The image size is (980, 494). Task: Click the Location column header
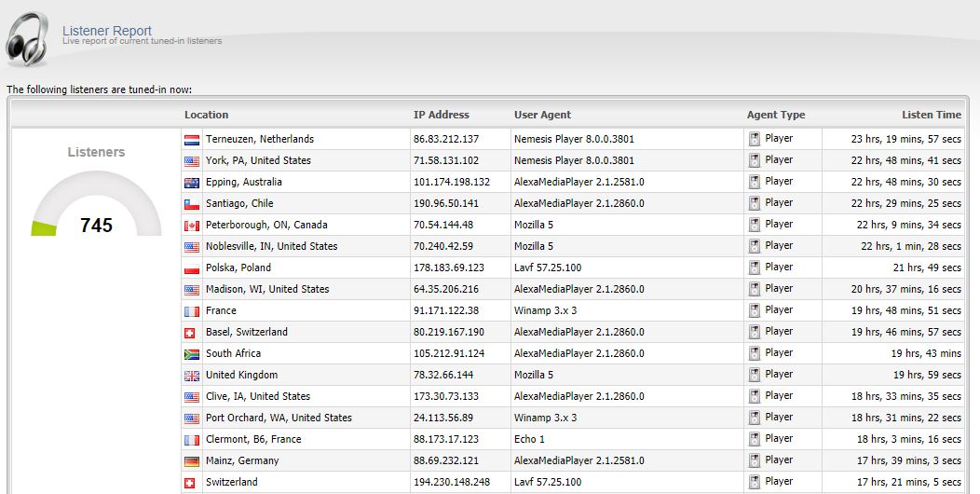(x=206, y=115)
